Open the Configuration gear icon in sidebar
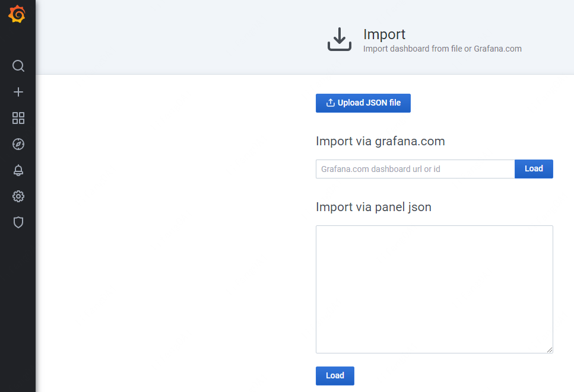The width and height of the screenshot is (574, 392). (x=18, y=196)
